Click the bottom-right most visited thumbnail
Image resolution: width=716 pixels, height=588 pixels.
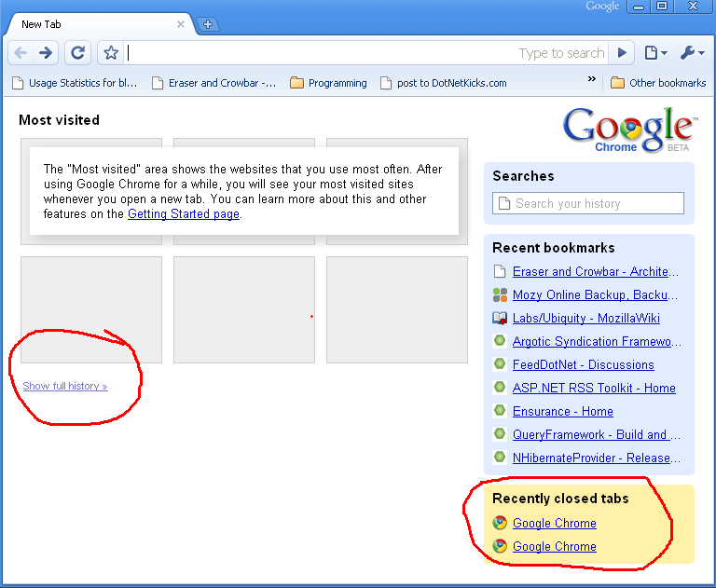pos(397,310)
